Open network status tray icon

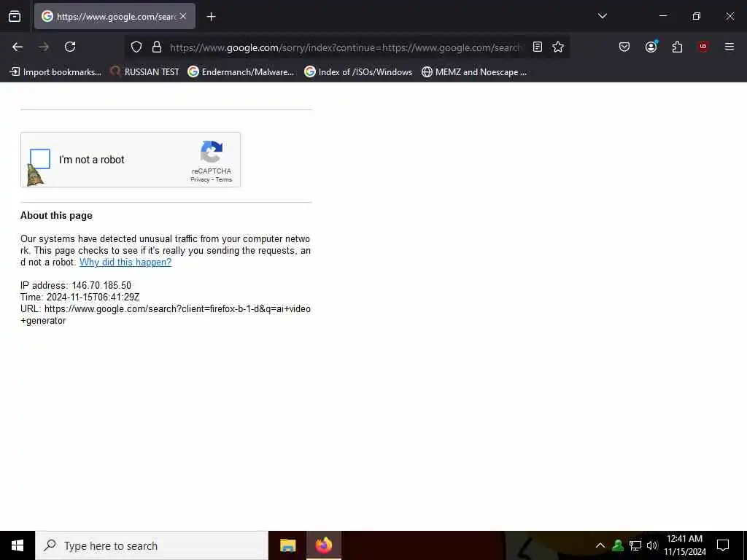635,545
